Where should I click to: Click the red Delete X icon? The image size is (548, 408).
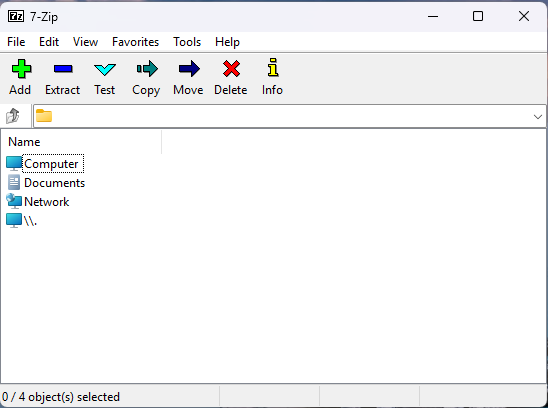click(x=231, y=69)
